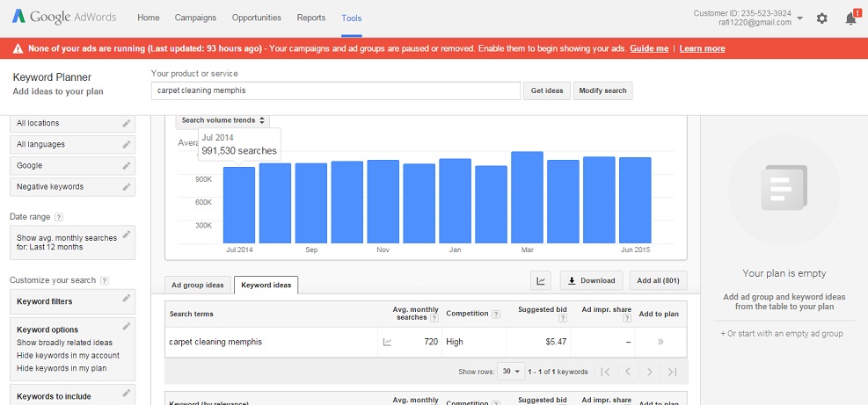Click the carpet cleaning memphis search term

[215, 342]
